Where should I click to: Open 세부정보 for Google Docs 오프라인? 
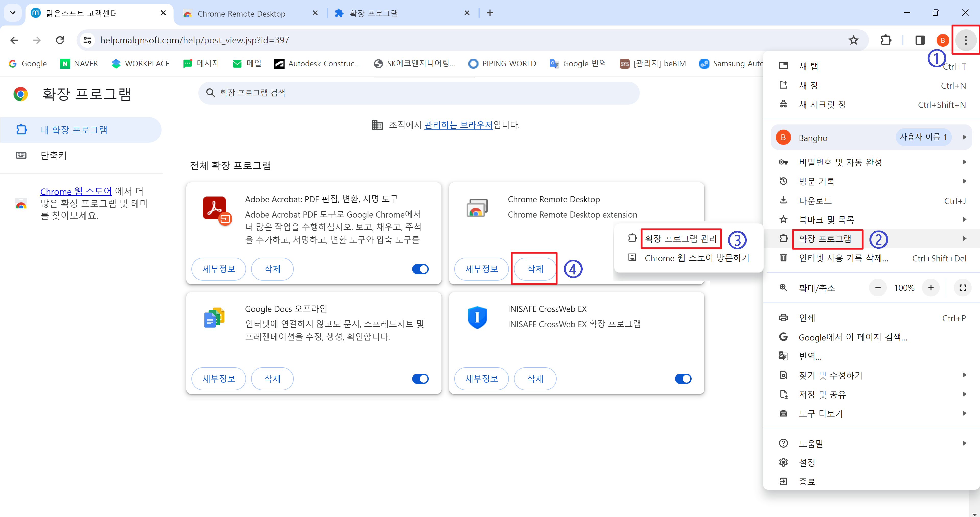219,379
